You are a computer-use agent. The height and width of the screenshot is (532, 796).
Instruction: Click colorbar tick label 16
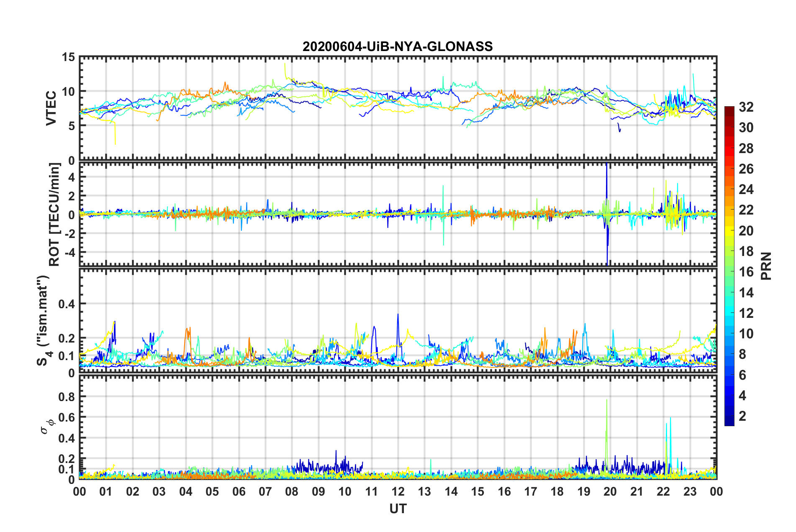pos(746,272)
